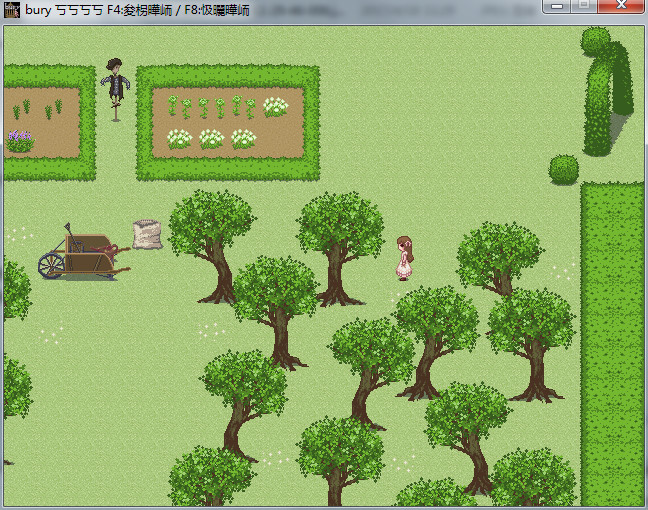The image size is (648, 510).
Task: Close the game window
Action: 621,7
